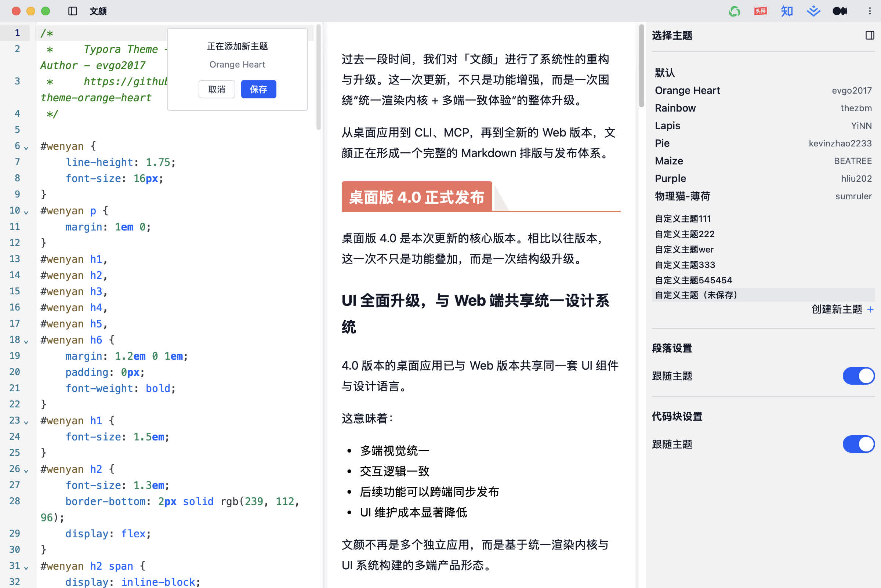Click the 取消 cancel button

217,89
